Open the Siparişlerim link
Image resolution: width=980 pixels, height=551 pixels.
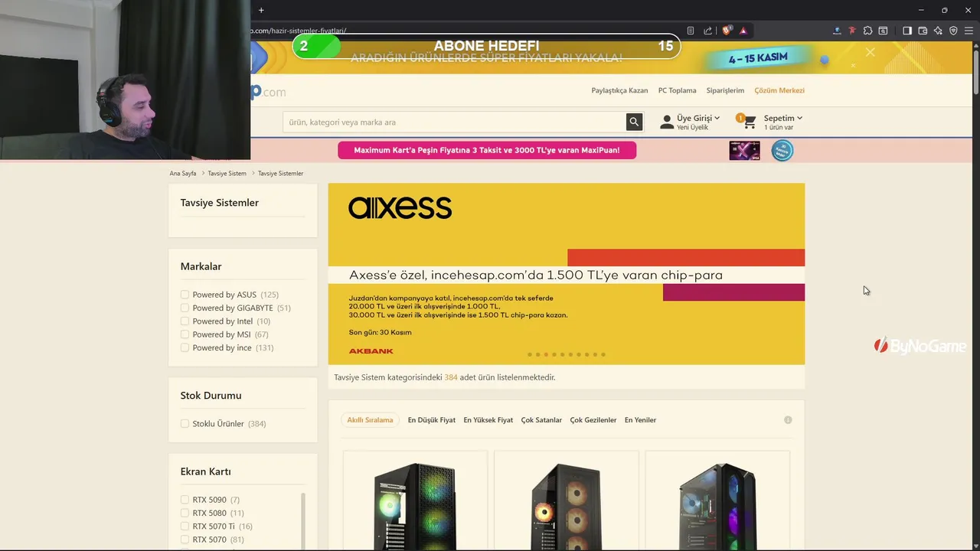click(x=725, y=90)
